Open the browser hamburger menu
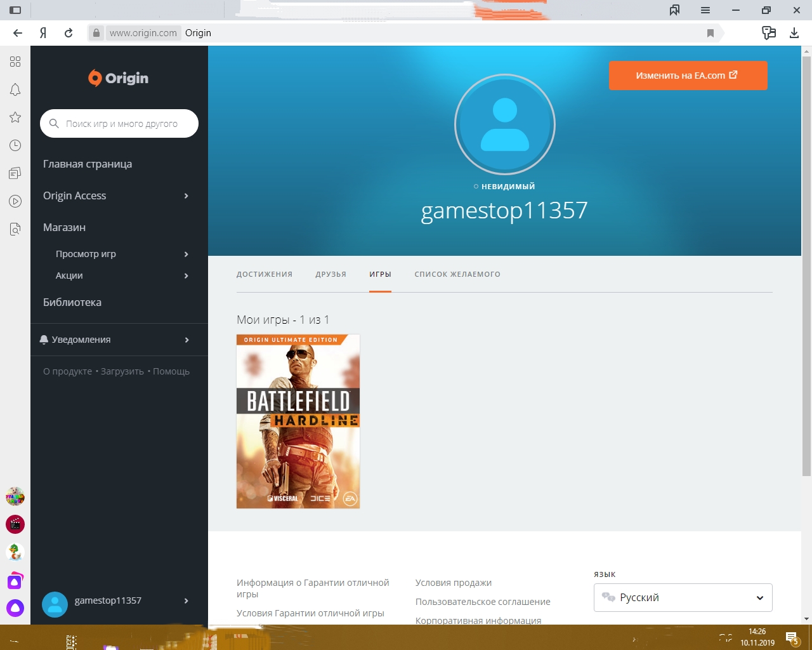 point(705,10)
